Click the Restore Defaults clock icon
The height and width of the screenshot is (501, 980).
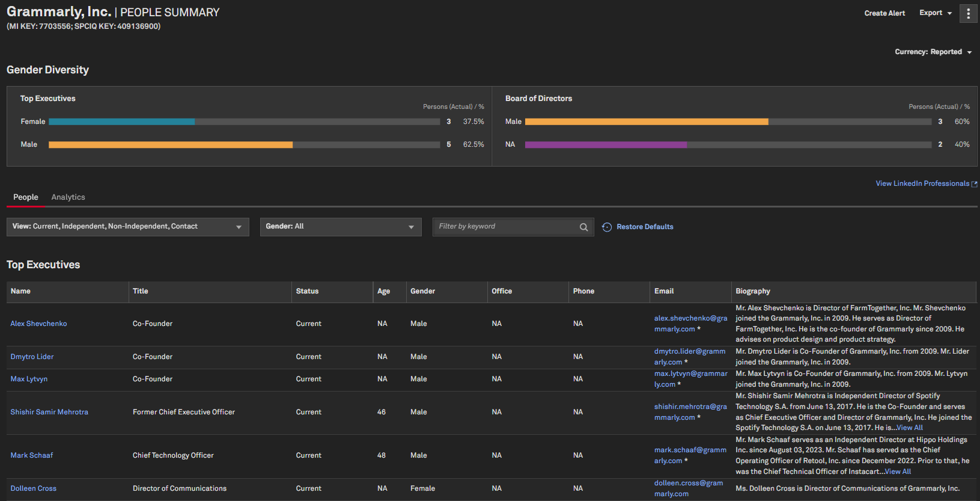coord(607,227)
